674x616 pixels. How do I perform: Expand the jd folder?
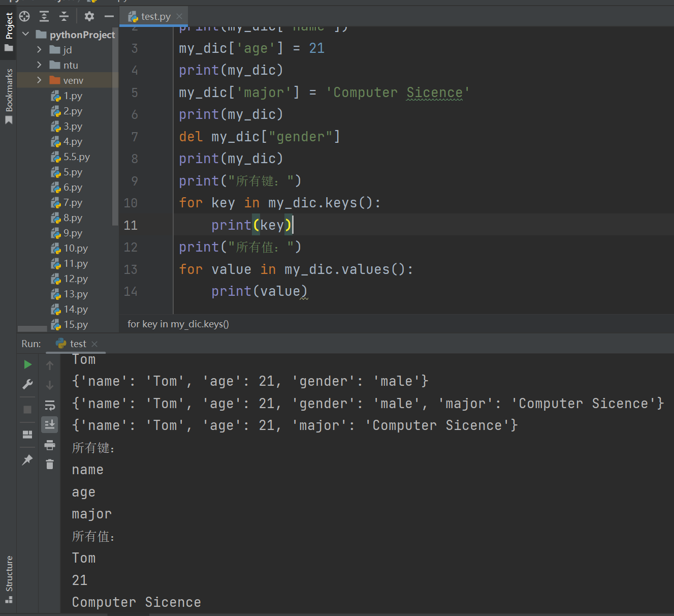pyautogui.click(x=39, y=49)
